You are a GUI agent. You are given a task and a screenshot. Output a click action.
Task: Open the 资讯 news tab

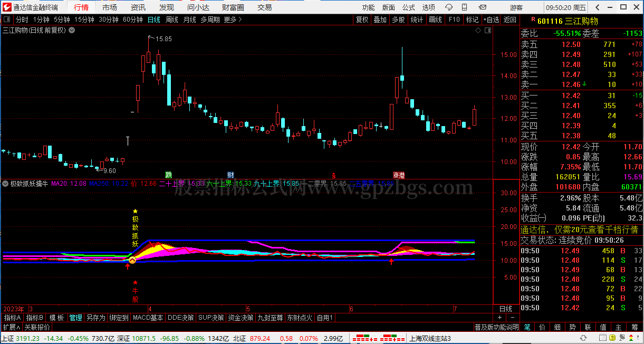pyautogui.click(x=138, y=7)
